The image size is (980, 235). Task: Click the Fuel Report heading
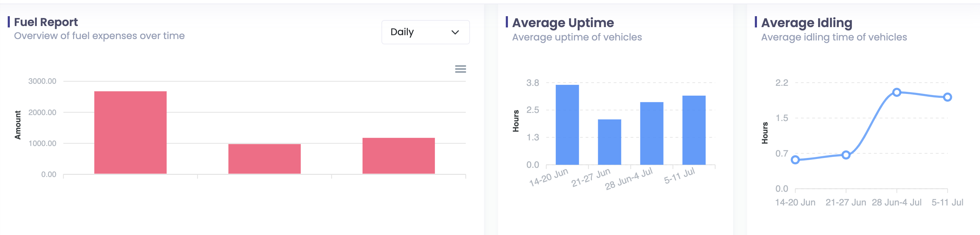[46, 22]
